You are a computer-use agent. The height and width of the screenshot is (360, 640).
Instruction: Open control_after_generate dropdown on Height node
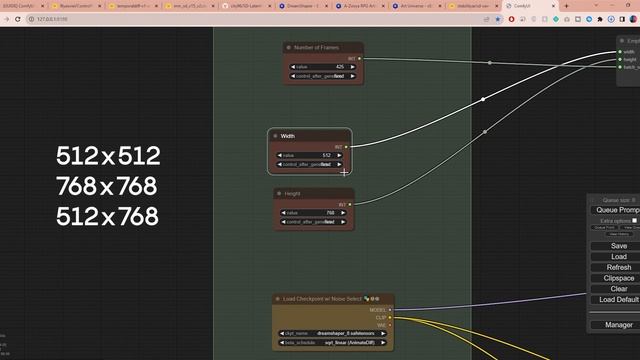click(x=313, y=222)
